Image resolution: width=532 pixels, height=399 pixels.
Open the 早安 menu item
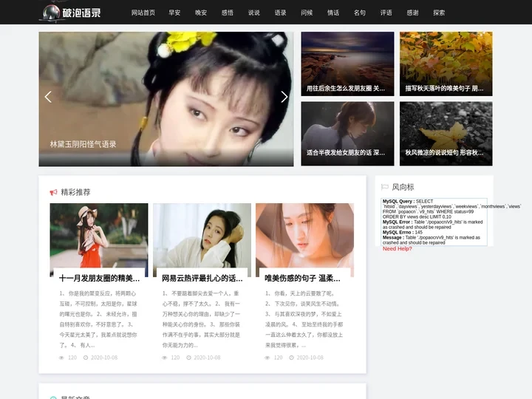click(174, 13)
